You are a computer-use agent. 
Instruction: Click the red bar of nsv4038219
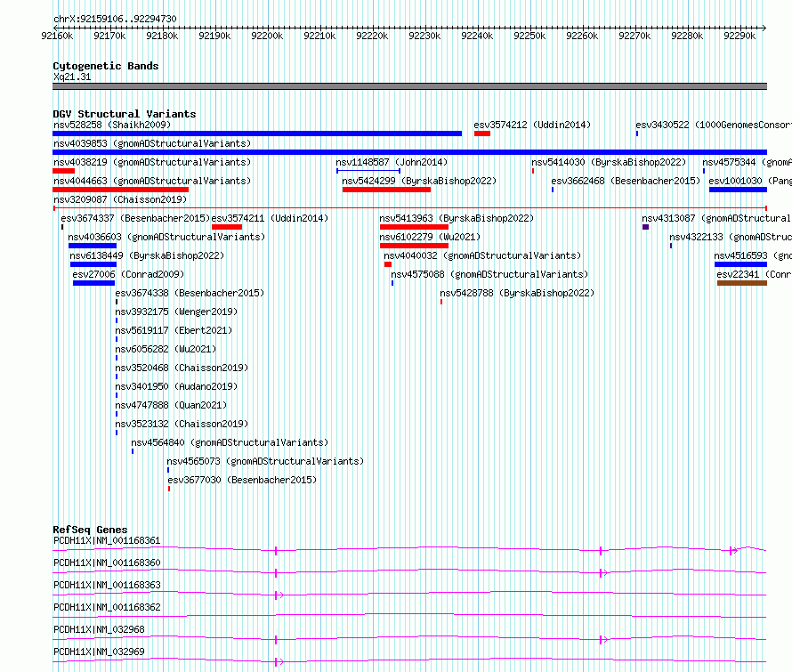coord(64,171)
